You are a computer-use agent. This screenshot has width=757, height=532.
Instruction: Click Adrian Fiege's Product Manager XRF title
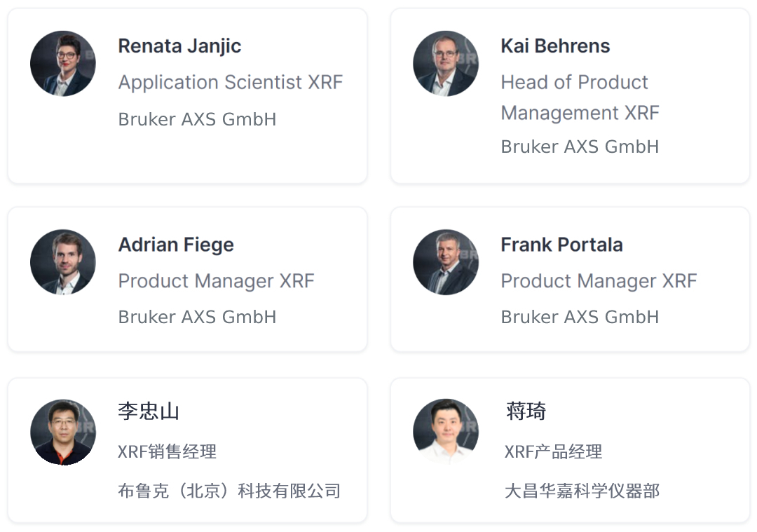[x=217, y=281]
